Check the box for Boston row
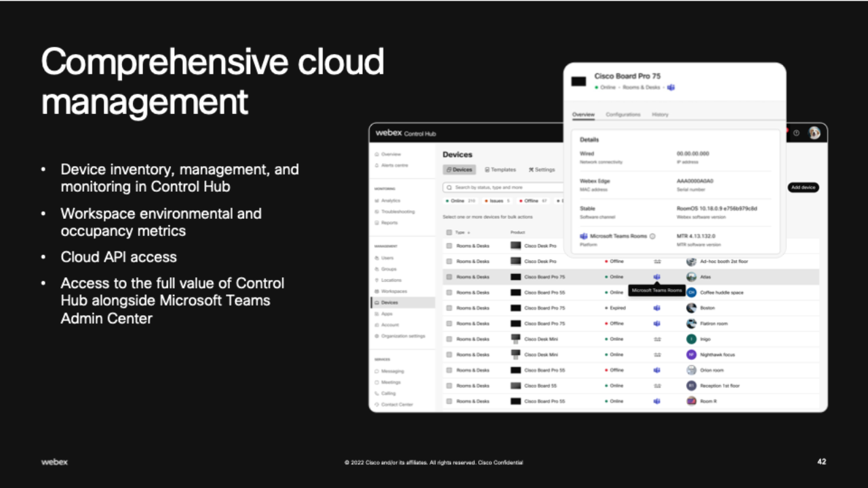The image size is (868, 488). click(449, 308)
